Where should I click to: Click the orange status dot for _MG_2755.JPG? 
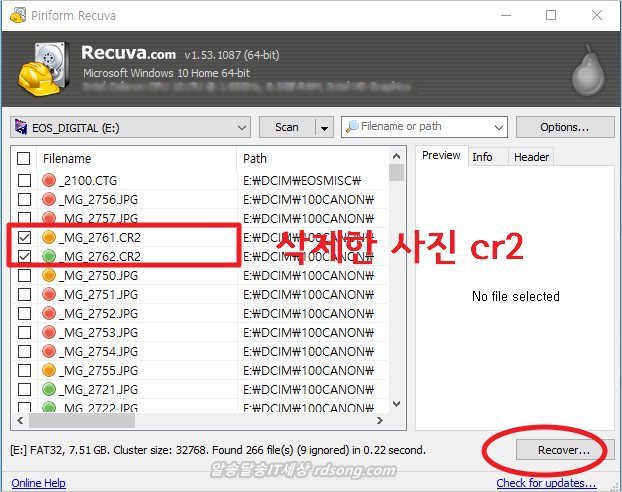(49, 370)
